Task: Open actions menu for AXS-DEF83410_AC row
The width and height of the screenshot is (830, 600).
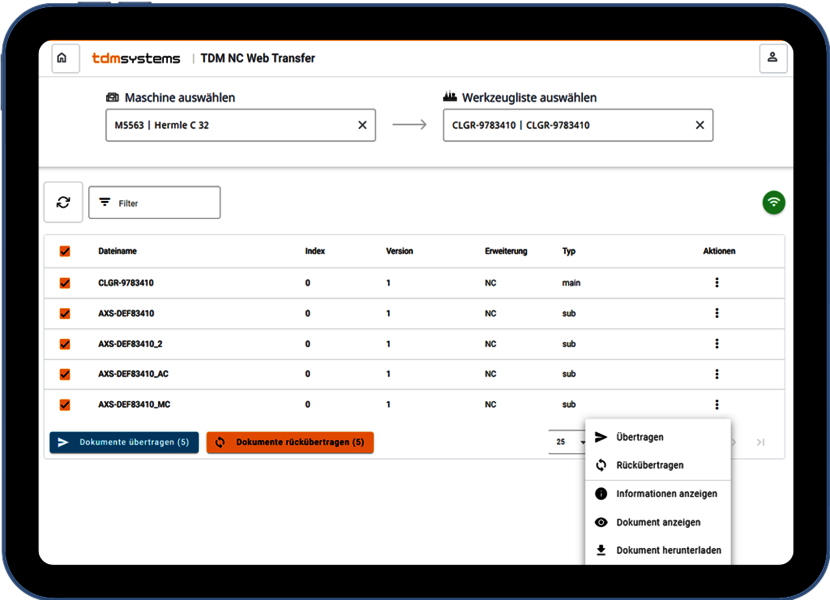Action: coord(717,374)
